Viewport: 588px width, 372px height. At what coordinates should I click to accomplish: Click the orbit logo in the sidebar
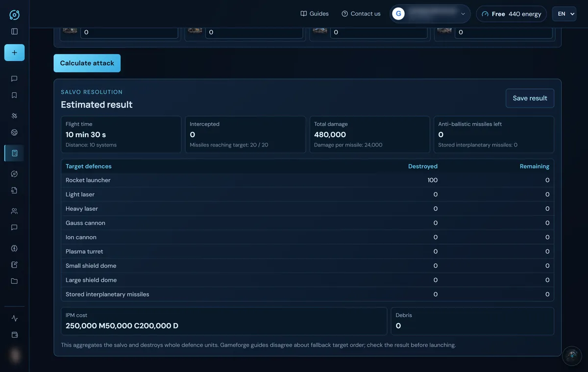pyautogui.click(x=14, y=15)
